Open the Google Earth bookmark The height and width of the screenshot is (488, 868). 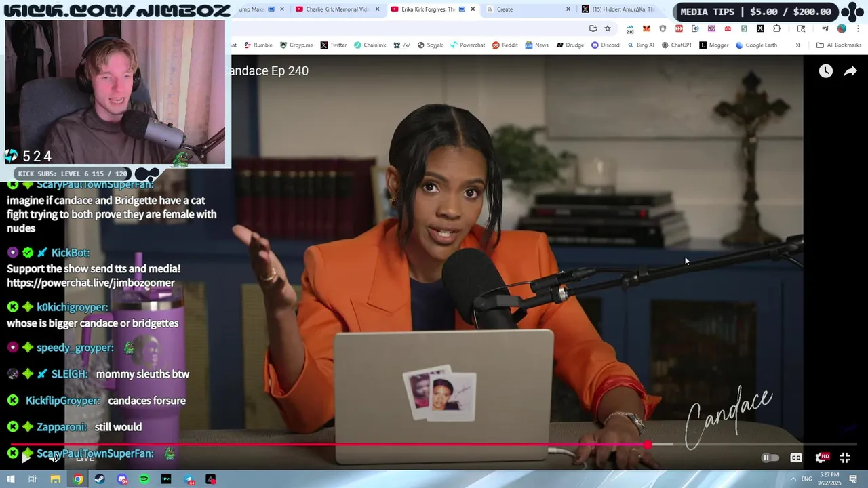pyautogui.click(x=756, y=45)
